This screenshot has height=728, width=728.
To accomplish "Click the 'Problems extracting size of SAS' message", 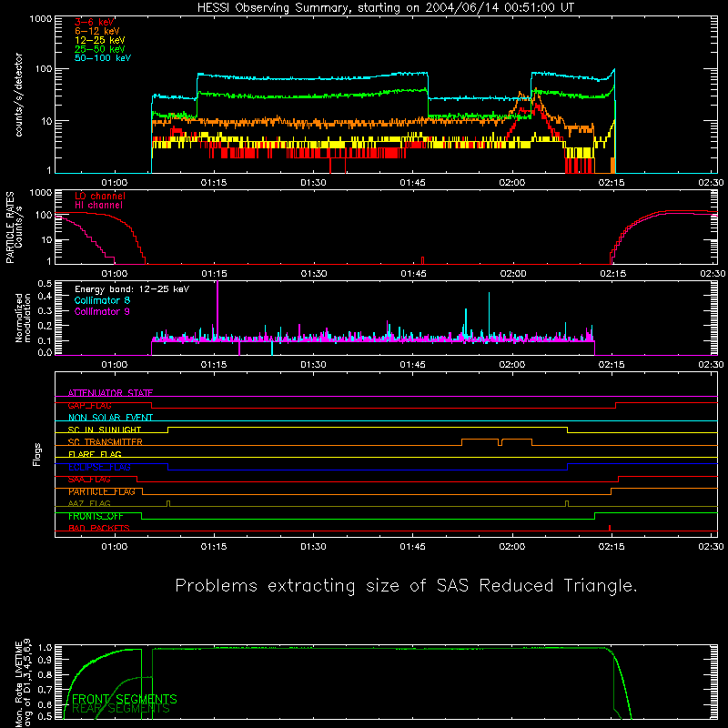I will (x=406, y=585).
